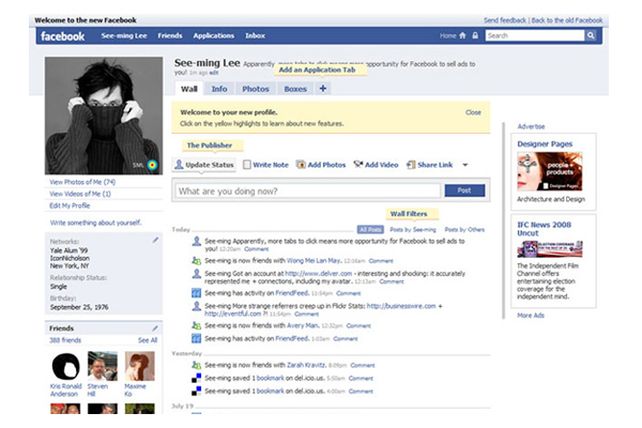
Task: Open the Photos tab
Action: pyautogui.click(x=255, y=89)
